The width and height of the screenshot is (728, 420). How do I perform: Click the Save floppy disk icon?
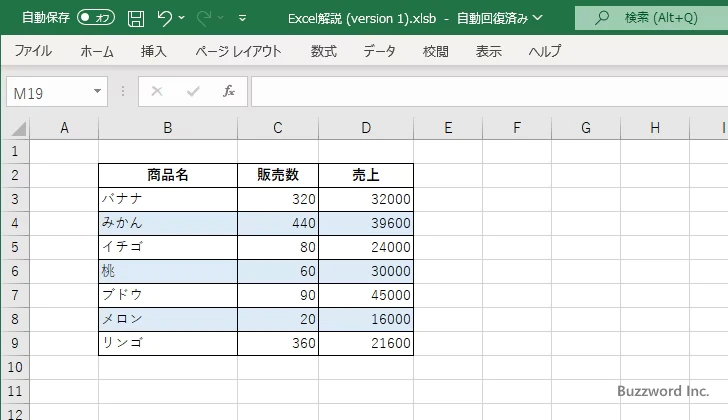pyautogui.click(x=136, y=18)
